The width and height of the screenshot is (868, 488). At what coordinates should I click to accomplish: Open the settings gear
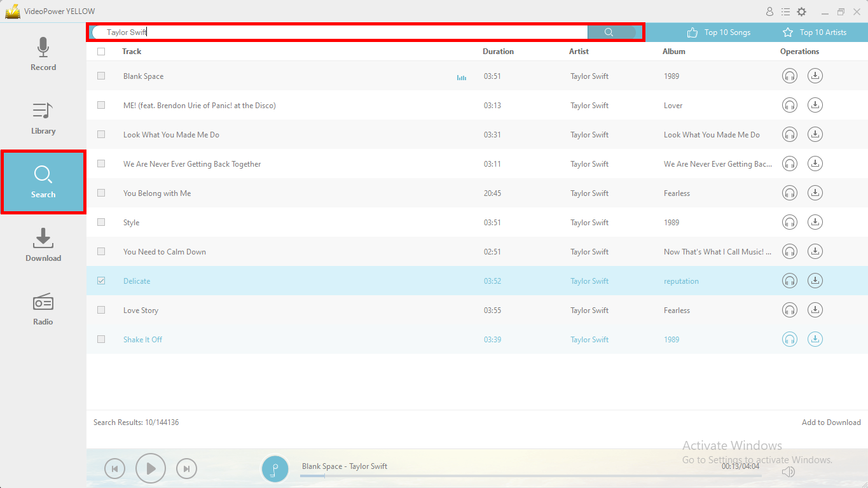803,11
